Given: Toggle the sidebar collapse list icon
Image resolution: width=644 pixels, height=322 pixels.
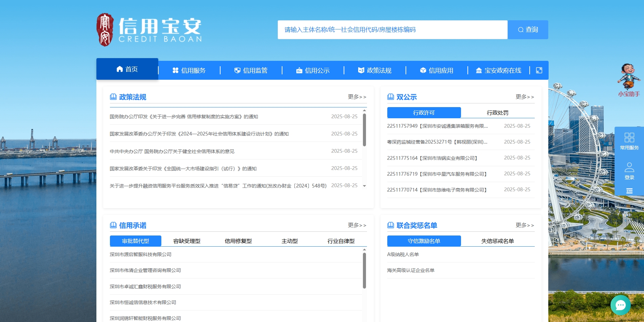Looking at the screenshot, I should tap(629, 191).
